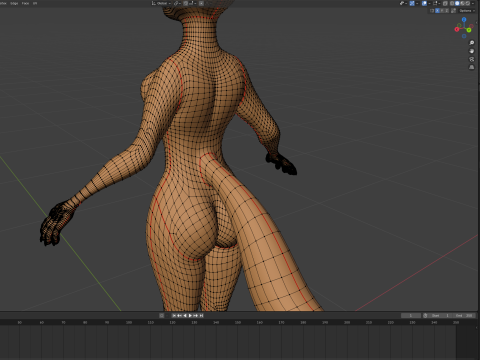Click the End frame field
This screenshot has width=480, height=360.
[x=464, y=315]
